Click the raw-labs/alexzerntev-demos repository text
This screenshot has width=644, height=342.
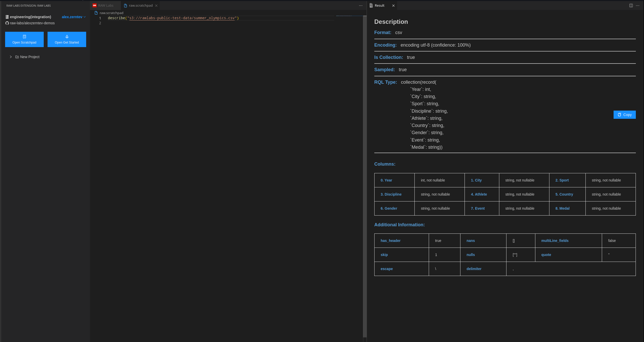click(32, 23)
